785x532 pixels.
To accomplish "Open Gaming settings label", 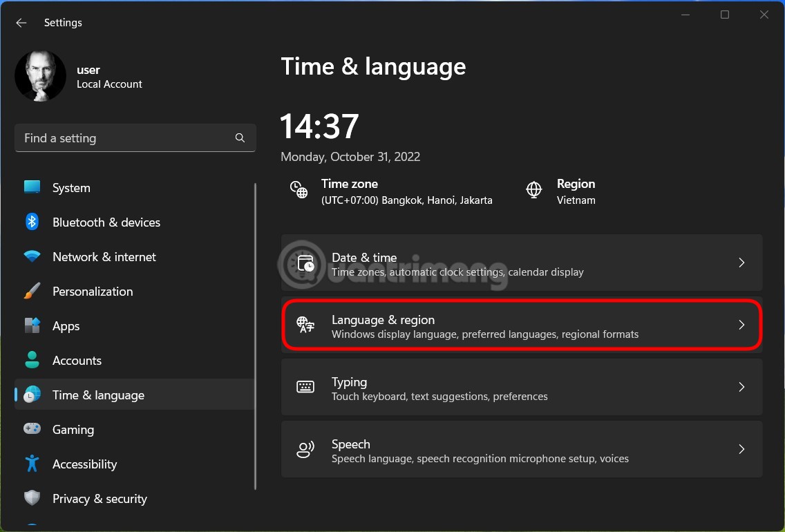I will [x=73, y=430].
